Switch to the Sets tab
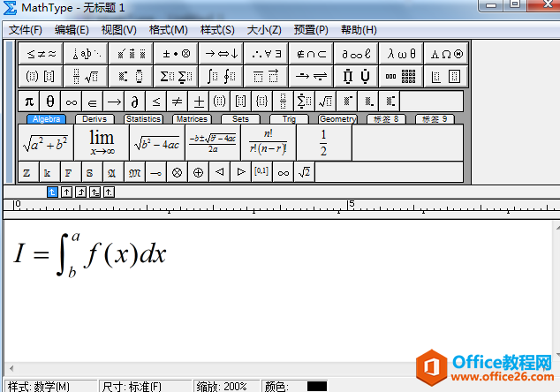This screenshot has width=560, height=392. pos(240,119)
